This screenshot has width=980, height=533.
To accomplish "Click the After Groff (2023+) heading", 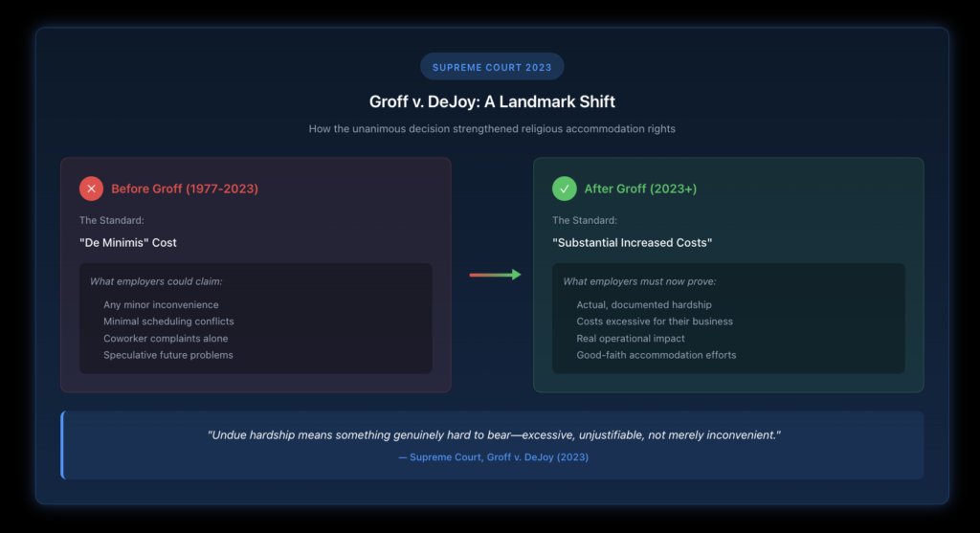I will click(640, 189).
